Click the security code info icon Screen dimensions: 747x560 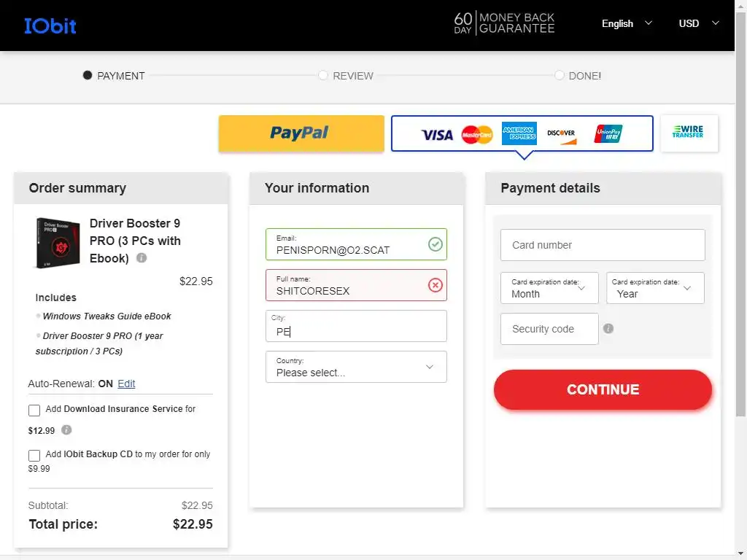pyautogui.click(x=608, y=329)
